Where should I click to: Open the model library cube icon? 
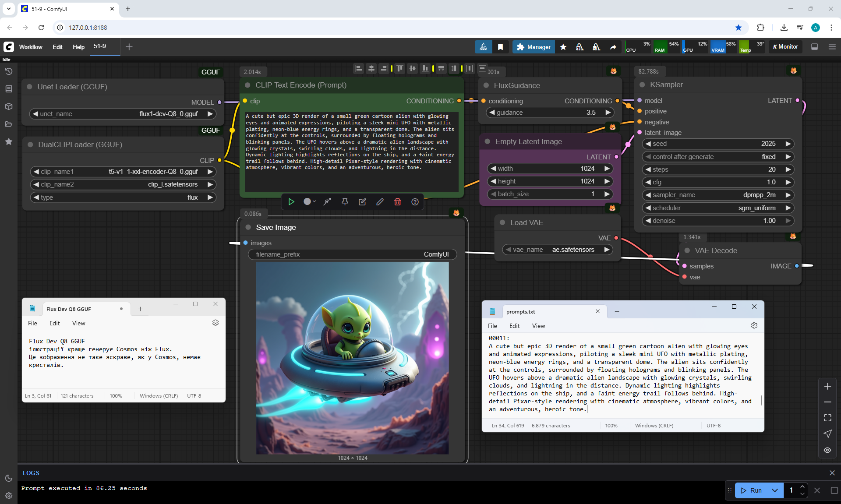click(x=8, y=106)
